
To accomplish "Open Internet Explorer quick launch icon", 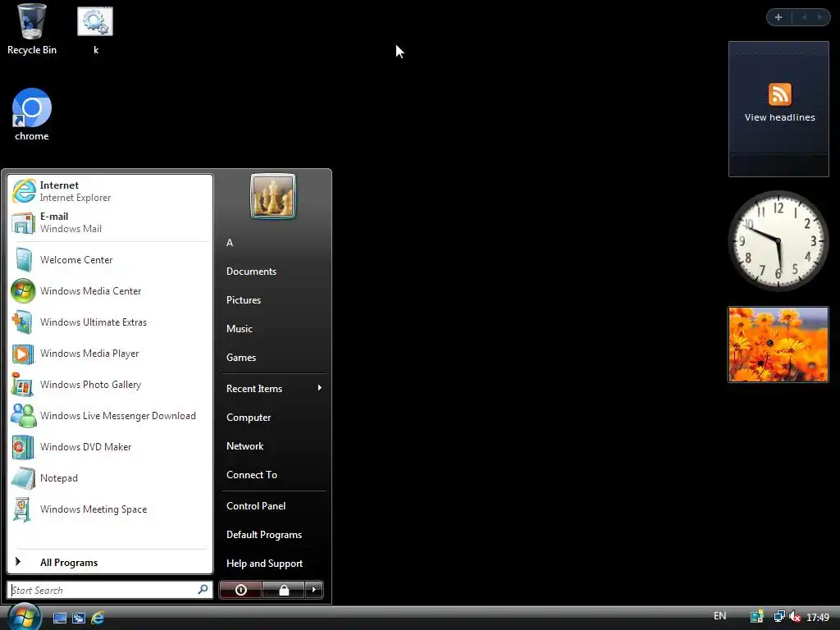I will (98, 618).
